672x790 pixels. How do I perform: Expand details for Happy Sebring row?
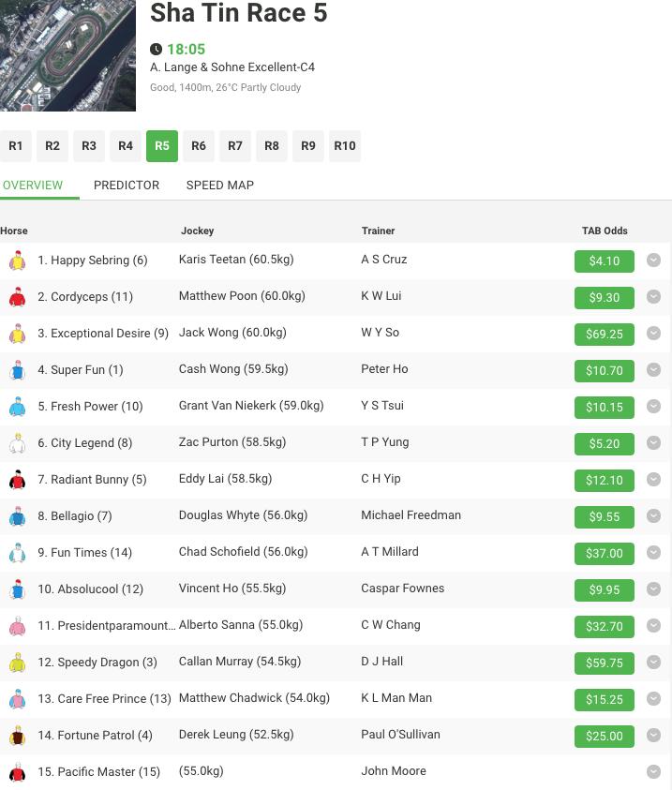coord(653,261)
